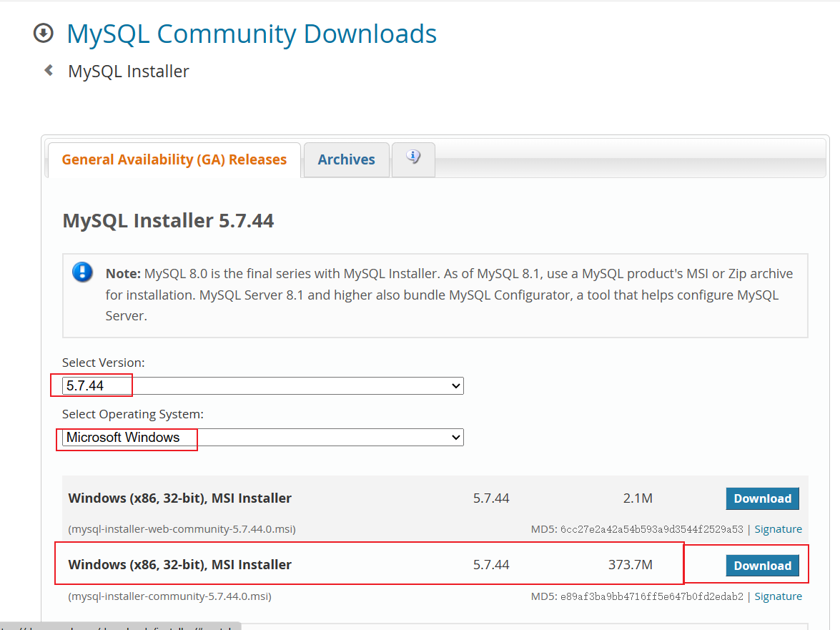The width and height of the screenshot is (840, 630).
Task: Click the Select Operating System label
Action: [x=133, y=414]
